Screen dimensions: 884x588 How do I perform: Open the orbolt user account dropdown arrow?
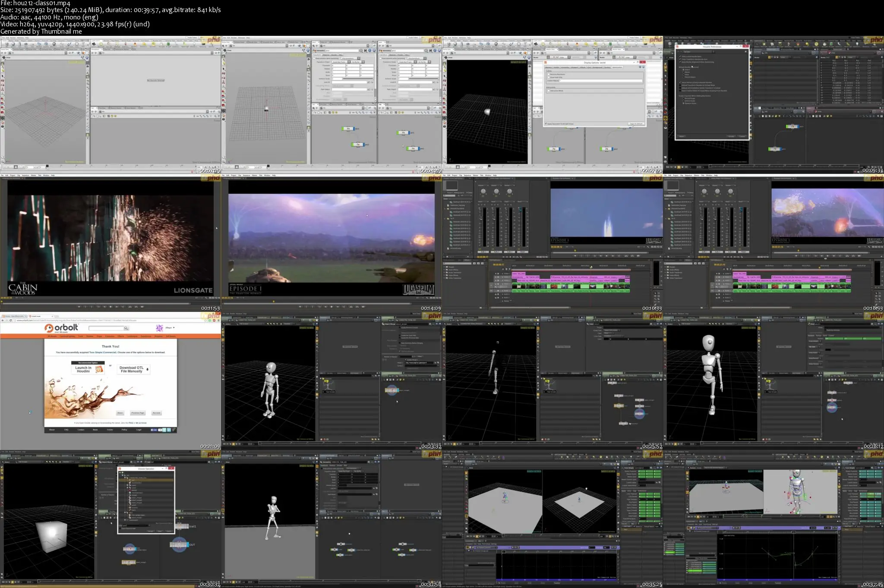[x=174, y=328]
